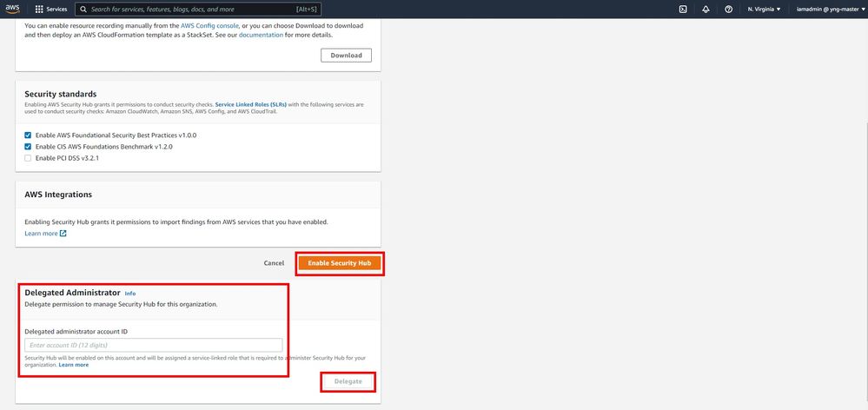
Task: Open the documentation link
Action: pyautogui.click(x=261, y=35)
